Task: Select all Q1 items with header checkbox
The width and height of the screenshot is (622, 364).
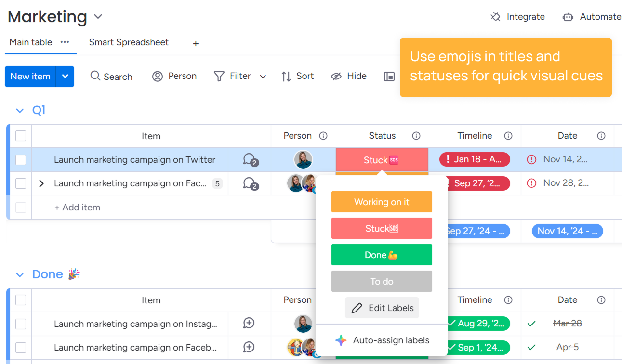Action: [x=21, y=136]
